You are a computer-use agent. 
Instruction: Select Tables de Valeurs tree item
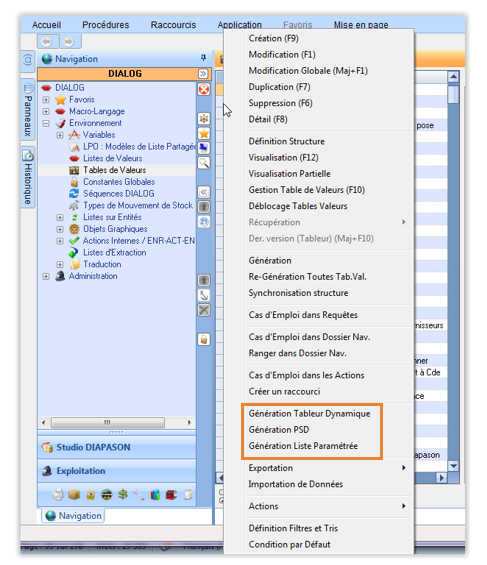click(115, 170)
